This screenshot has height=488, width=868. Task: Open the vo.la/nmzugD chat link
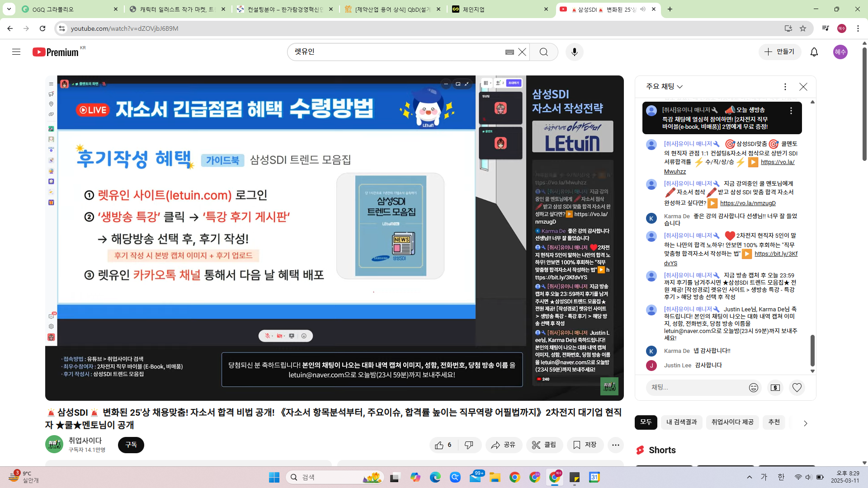pyautogui.click(x=747, y=203)
